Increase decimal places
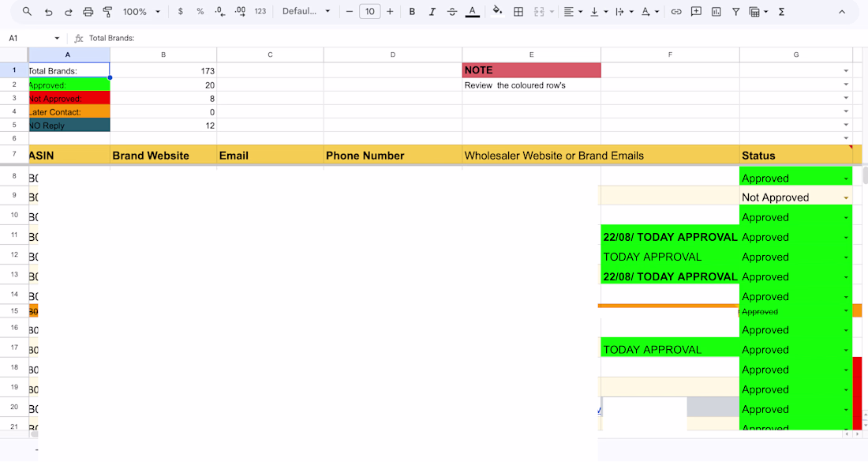The width and height of the screenshot is (868, 462). pos(240,11)
